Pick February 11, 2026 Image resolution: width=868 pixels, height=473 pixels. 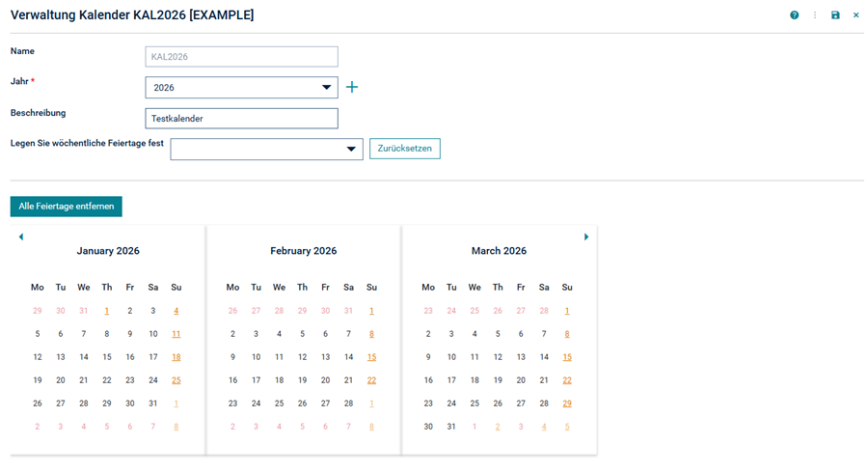[279, 357]
